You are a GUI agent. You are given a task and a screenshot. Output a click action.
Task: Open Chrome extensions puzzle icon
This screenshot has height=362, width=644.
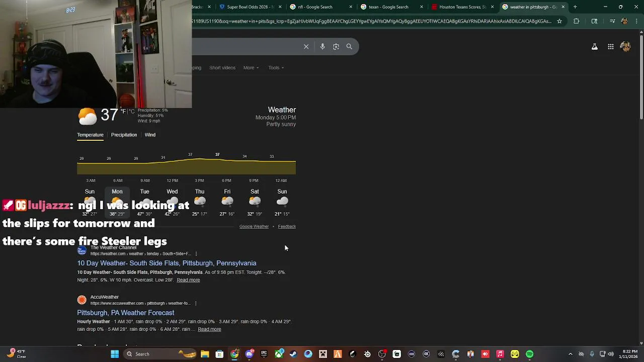point(577,21)
